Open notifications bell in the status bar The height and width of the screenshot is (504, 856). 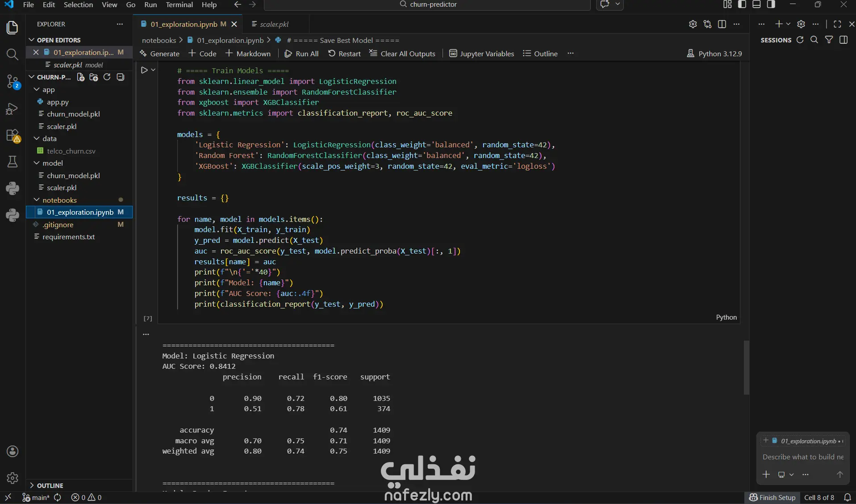coord(848,497)
